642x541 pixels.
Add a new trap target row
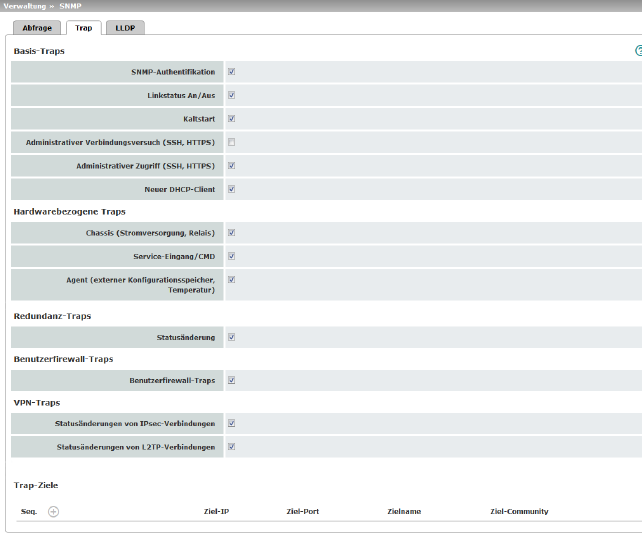click(53, 512)
